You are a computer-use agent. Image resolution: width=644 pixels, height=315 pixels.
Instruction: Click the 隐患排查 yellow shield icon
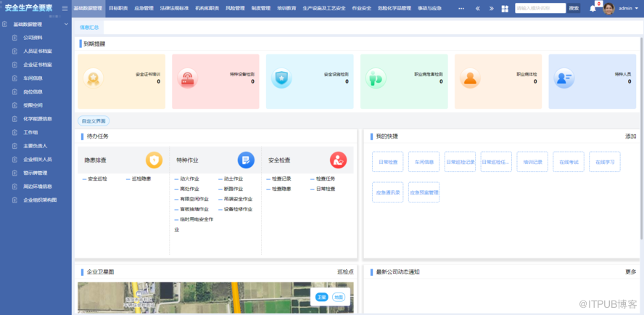[154, 160]
